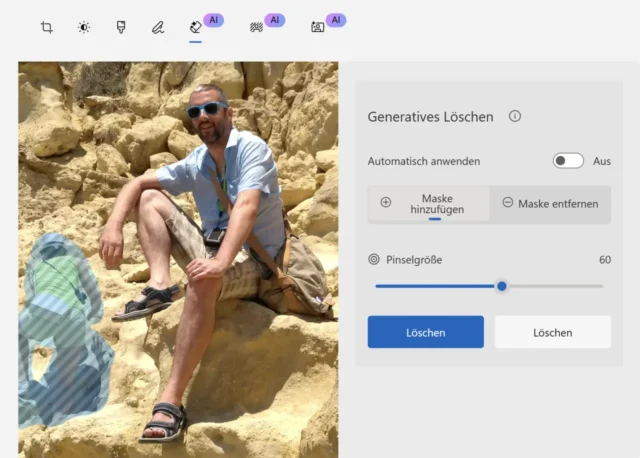640x458 pixels.
Task: Switch to Maske entfernen mode
Action: [550, 203]
